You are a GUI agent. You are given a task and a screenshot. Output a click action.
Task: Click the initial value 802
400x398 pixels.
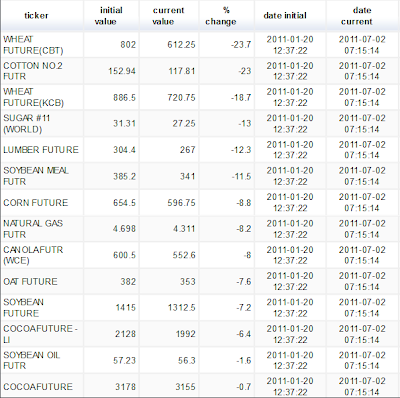(128, 45)
